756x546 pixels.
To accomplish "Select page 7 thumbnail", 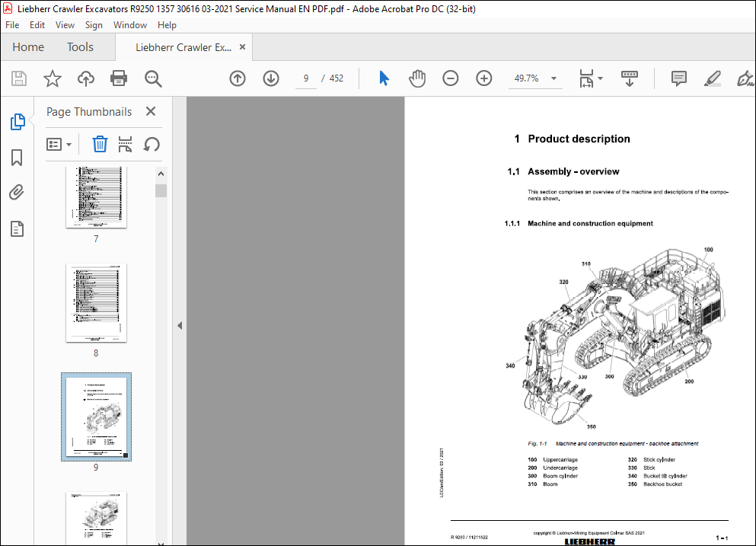I will 96,196.
